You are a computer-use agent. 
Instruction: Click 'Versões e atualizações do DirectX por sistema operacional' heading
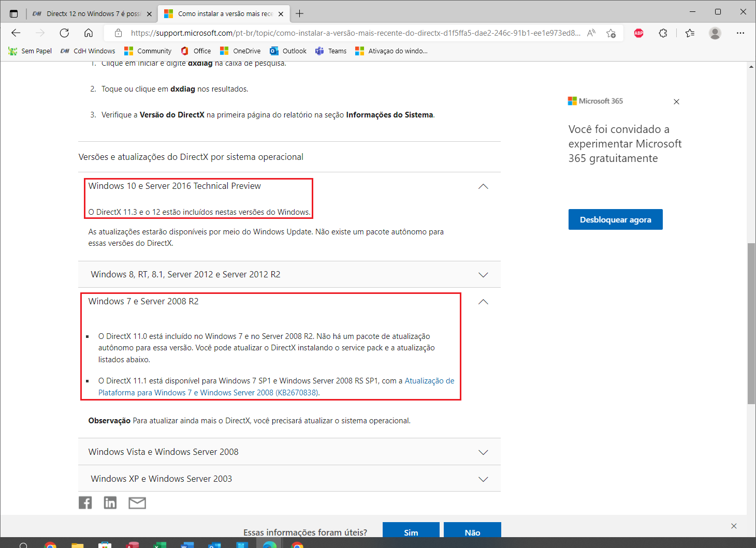click(x=191, y=157)
